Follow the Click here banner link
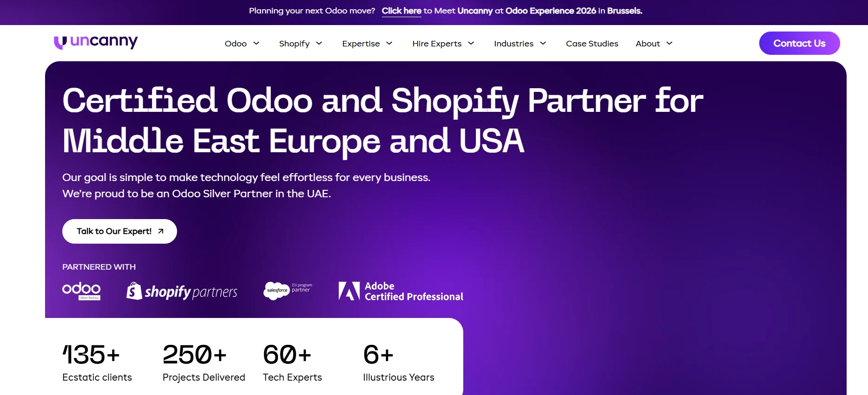The width and height of the screenshot is (868, 395). (401, 11)
